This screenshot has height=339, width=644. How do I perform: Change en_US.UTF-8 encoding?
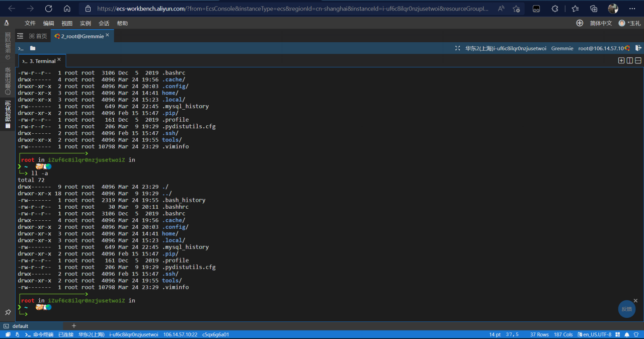click(x=595, y=334)
